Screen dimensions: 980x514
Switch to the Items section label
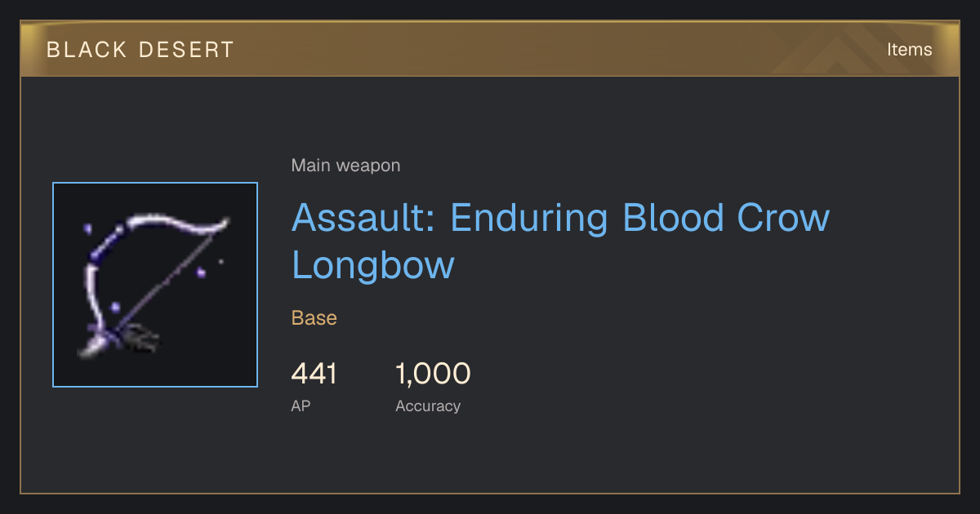(910, 50)
